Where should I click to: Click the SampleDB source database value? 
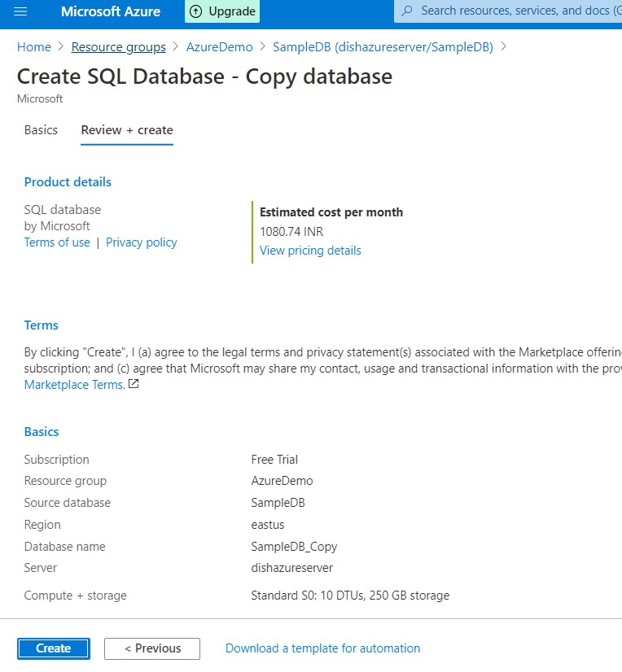(x=278, y=503)
